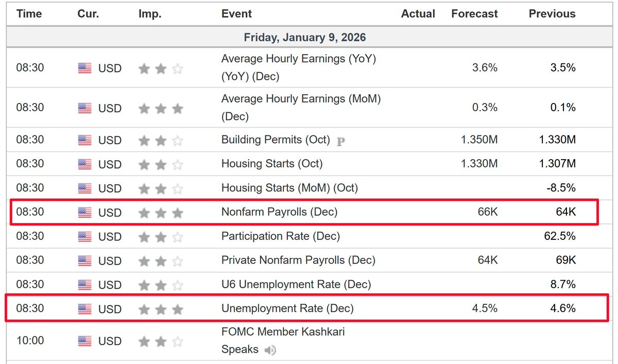
Task: Open the Participation Rate (Dec) event
Action: pyautogui.click(x=281, y=236)
